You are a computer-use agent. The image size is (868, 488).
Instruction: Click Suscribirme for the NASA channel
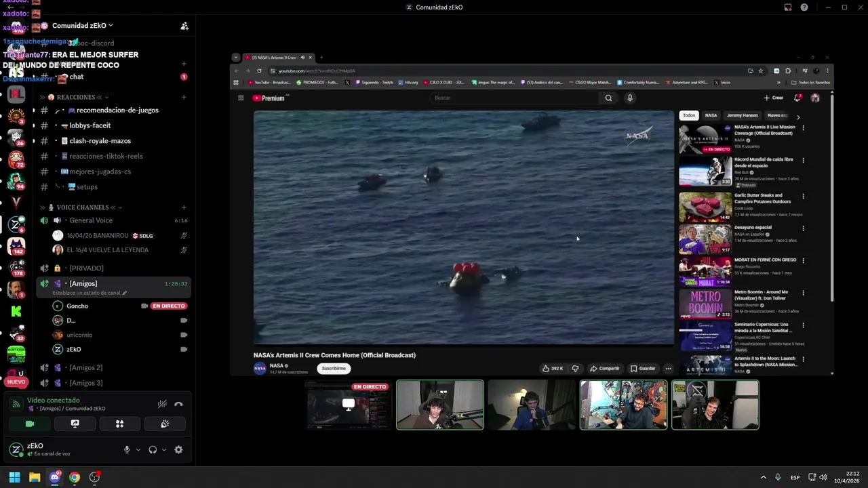(334, 369)
